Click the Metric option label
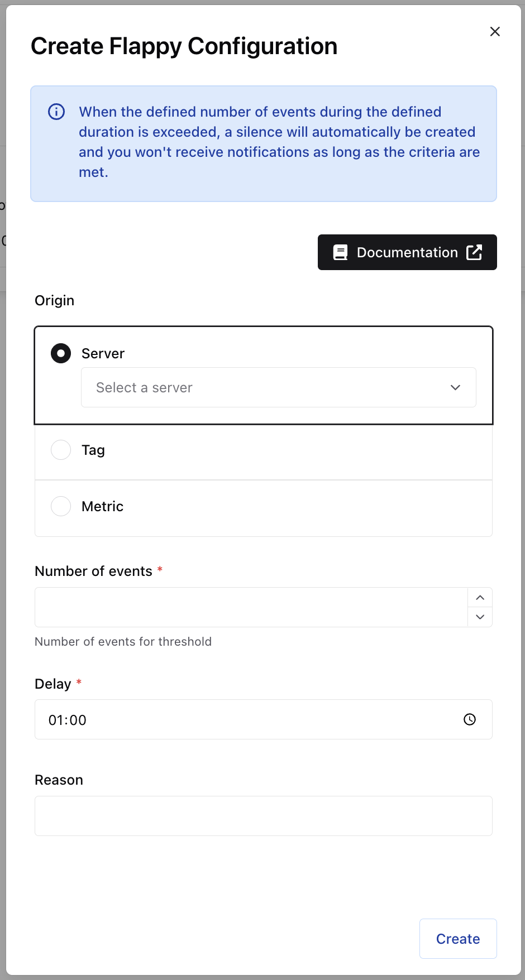 tap(102, 506)
